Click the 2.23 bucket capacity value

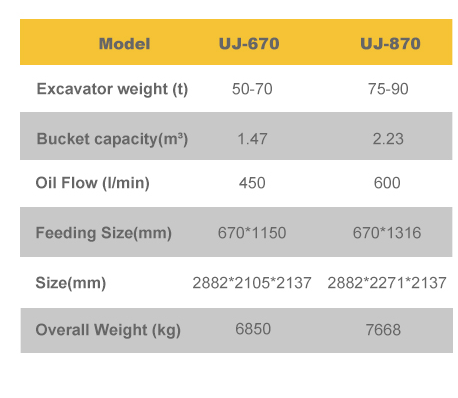click(x=388, y=139)
